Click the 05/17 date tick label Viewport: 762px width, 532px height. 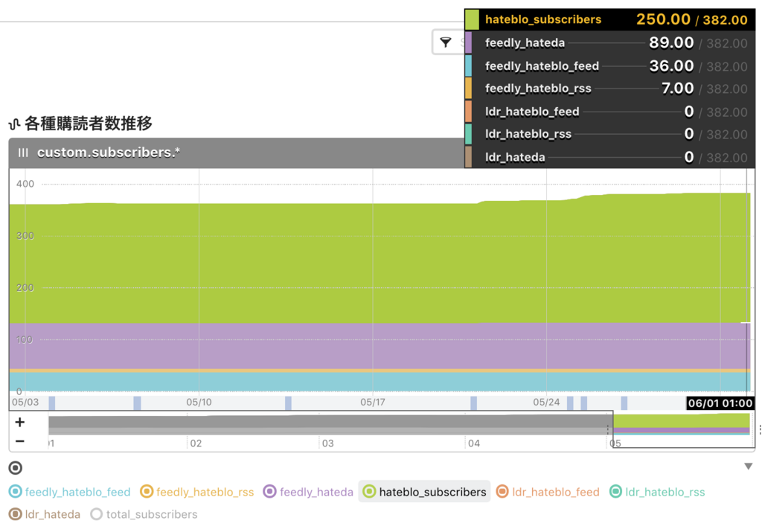coord(373,403)
